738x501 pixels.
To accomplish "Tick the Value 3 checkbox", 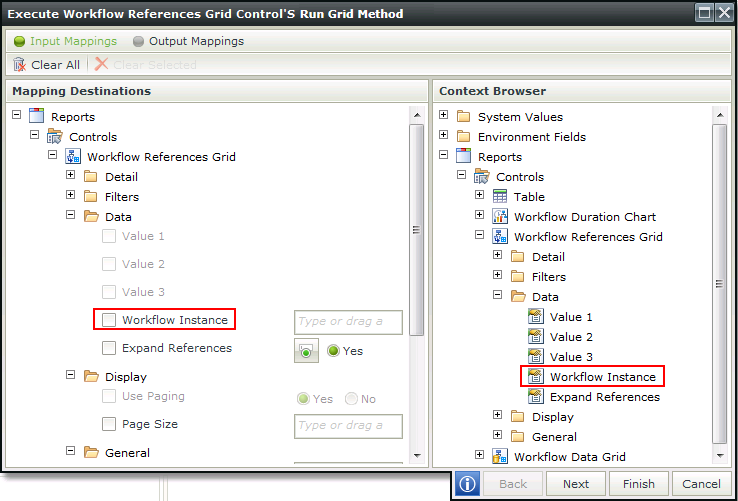I will coord(109,292).
